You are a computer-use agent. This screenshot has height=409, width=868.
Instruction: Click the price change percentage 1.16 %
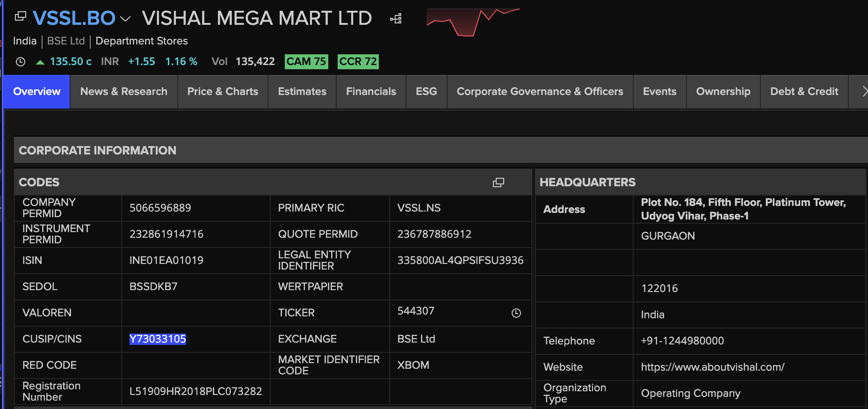(181, 62)
